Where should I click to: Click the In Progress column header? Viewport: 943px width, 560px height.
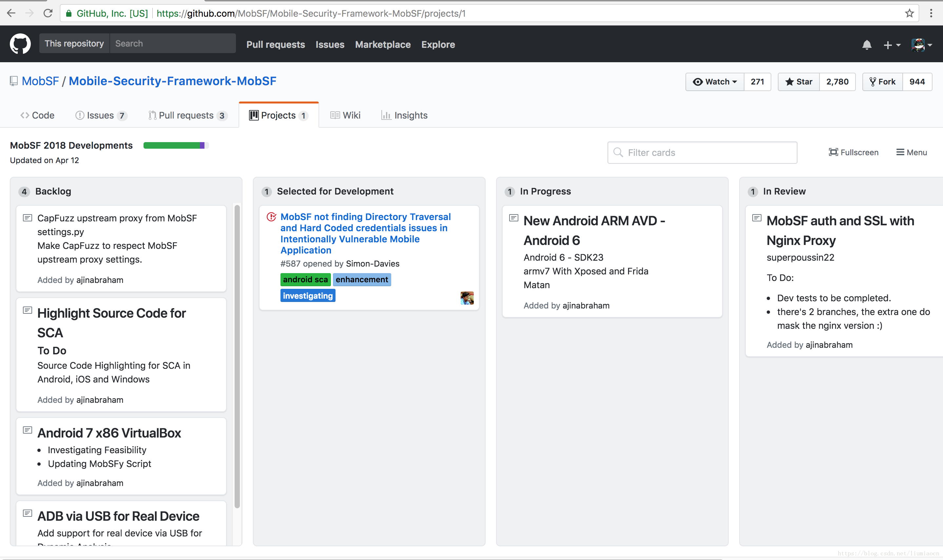[545, 191]
